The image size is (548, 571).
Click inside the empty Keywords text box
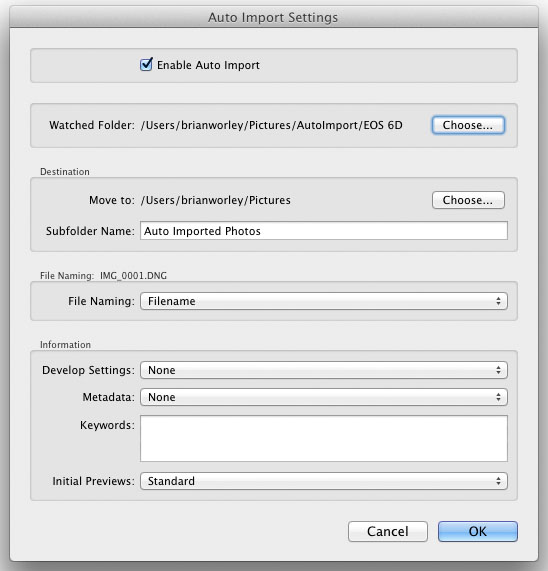tap(324, 438)
